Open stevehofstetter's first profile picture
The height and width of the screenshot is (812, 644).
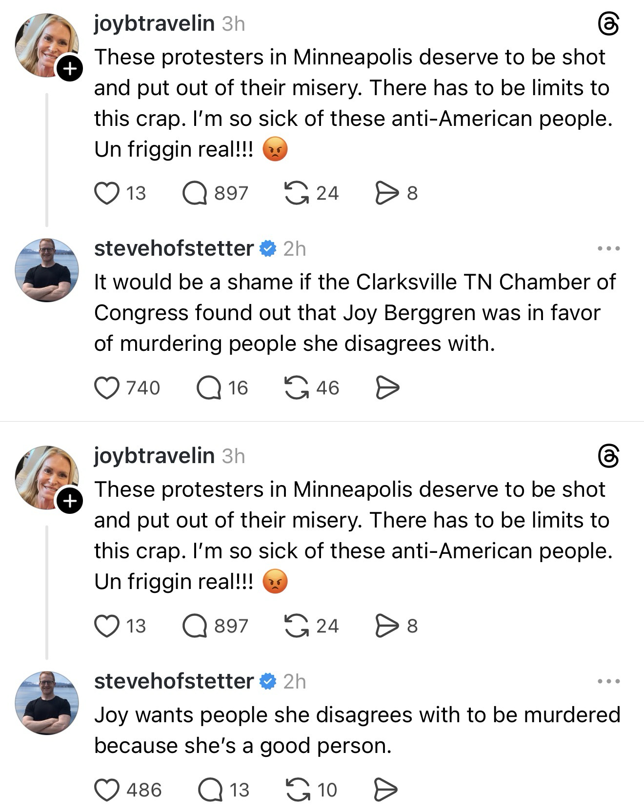pyautogui.click(x=47, y=270)
